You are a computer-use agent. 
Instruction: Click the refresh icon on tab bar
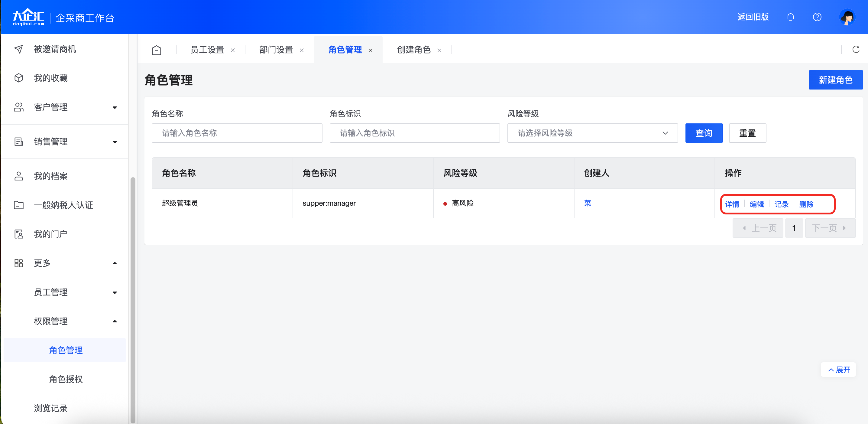[856, 50]
